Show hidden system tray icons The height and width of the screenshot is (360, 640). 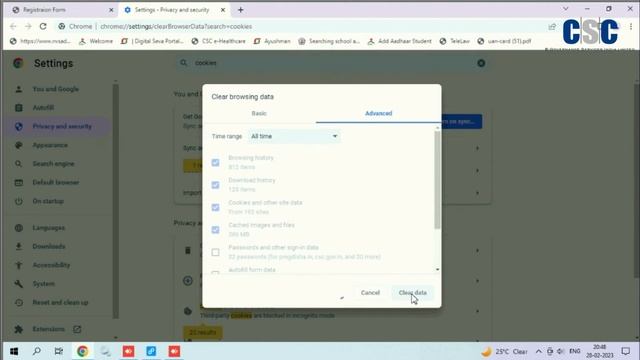pyautogui.click(x=539, y=351)
